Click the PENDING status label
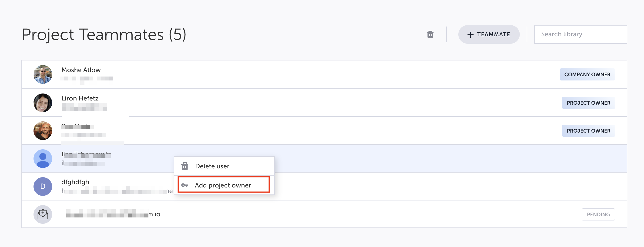This screenshot has width=644, height=247. coord(598,214)
